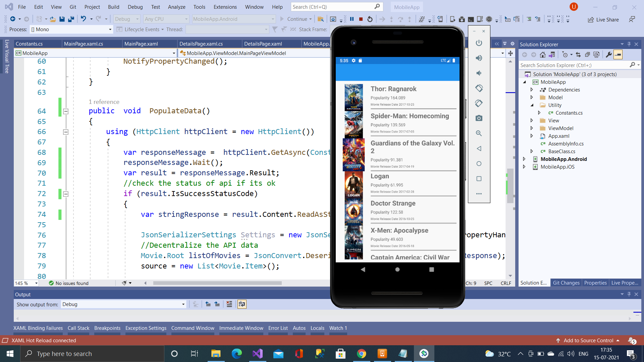Click the editor horizontal scrollbar thumb
This screenshot has height=362, width=644.
coord(217,283)
